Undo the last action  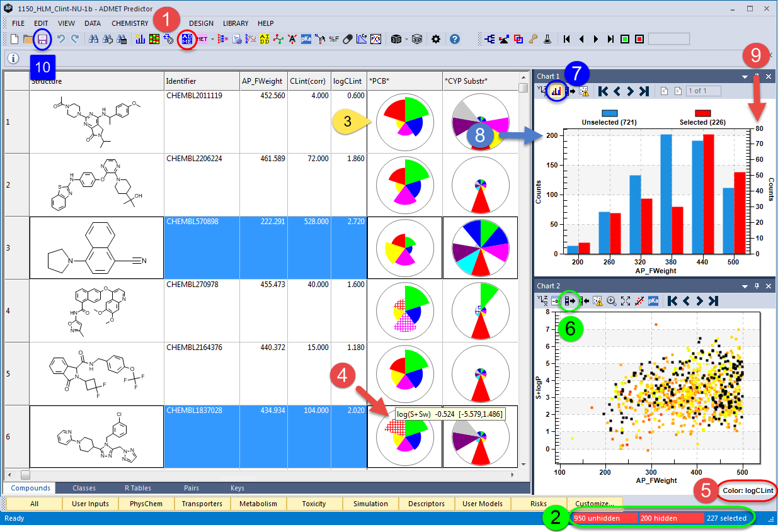61,39
